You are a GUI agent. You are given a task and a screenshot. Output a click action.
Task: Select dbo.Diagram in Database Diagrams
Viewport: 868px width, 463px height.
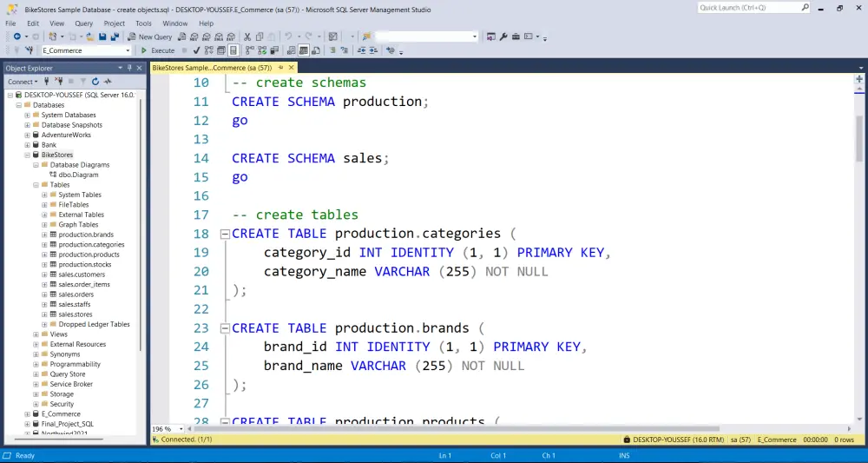pos(78,175)
